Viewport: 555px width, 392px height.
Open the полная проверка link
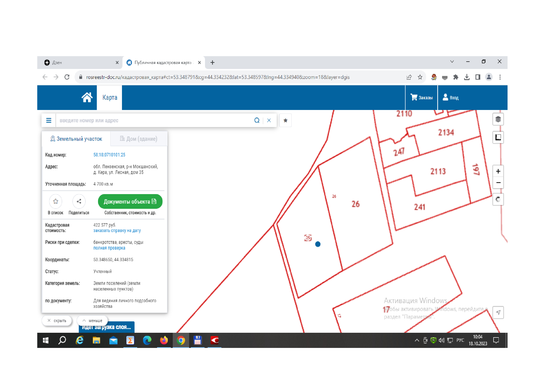[x=109, y=248]
